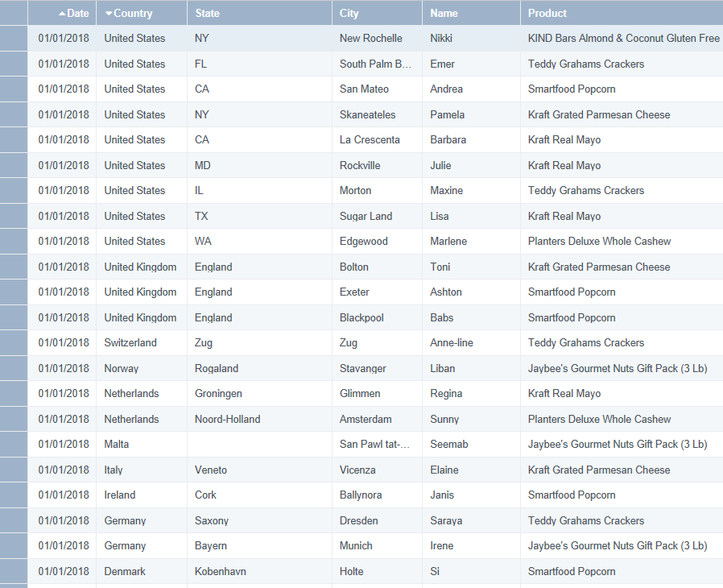Image resolution: width=723 pixels, height=588 pixels.
Task: Select state cell 'MD'
Action: pos(259,165)
